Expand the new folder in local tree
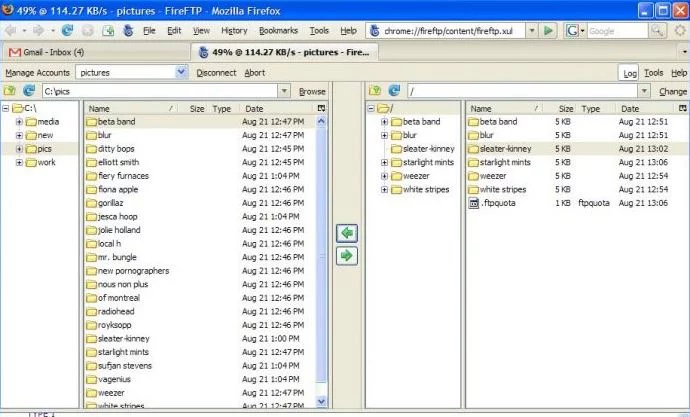This screenshot has height=417, width=690. pyautogui.click(x=19, y=135)
